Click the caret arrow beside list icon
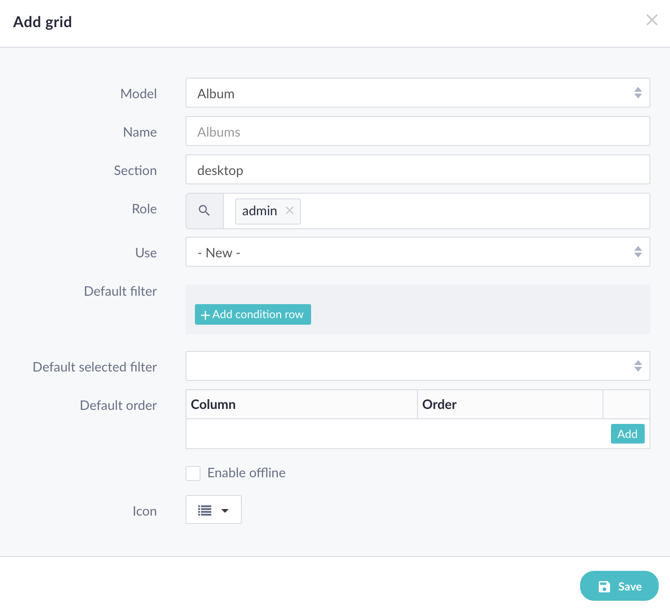Screen dimensions: 670x612 225,511
